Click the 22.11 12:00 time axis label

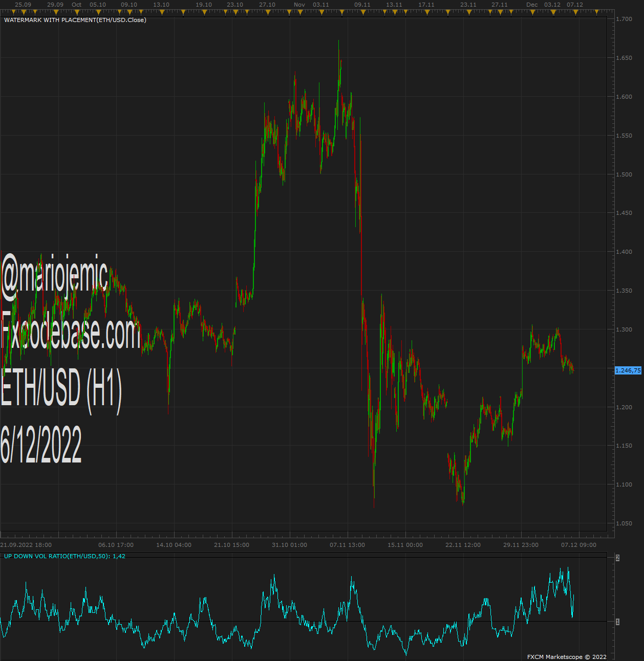tap(463, 545)
